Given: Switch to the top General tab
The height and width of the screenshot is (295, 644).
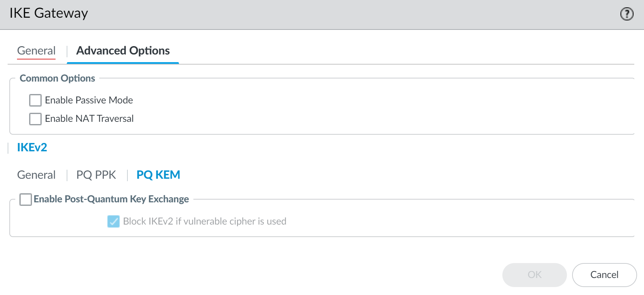Looking at the screenshot, I should [36, 51].
